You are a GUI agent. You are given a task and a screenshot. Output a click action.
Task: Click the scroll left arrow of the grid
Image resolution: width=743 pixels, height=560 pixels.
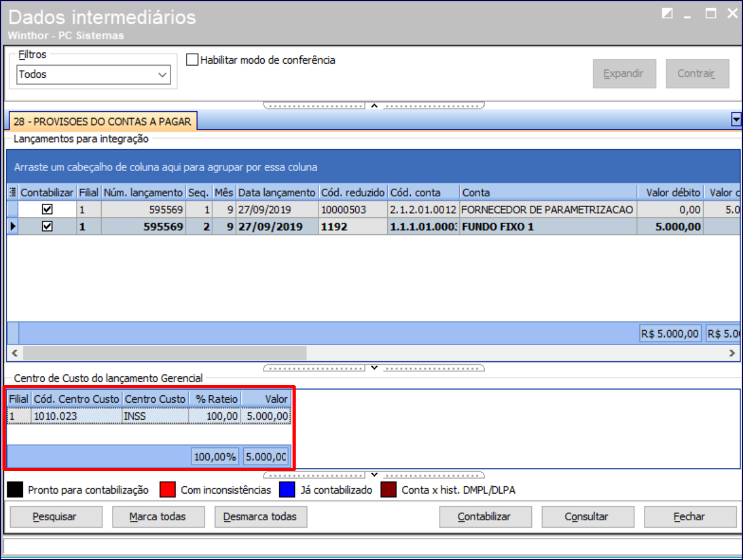pyautogui.click(x=15, y=353)
